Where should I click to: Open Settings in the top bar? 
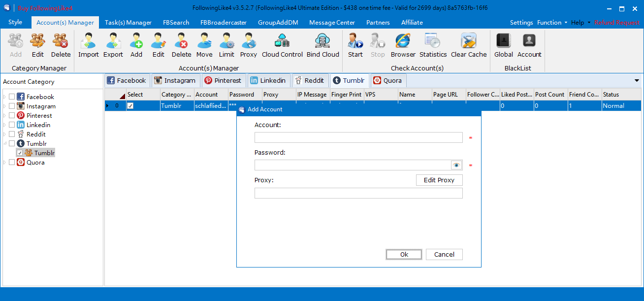click(x=521, y=23)
